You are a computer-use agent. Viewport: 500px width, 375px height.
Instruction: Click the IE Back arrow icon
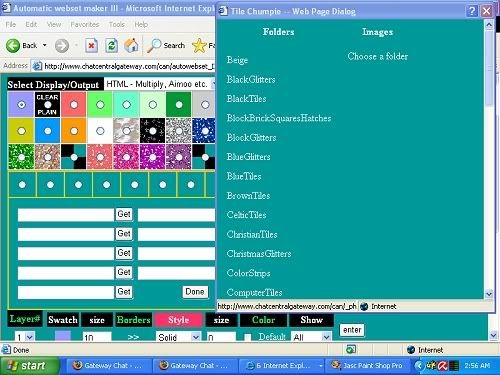13,45
